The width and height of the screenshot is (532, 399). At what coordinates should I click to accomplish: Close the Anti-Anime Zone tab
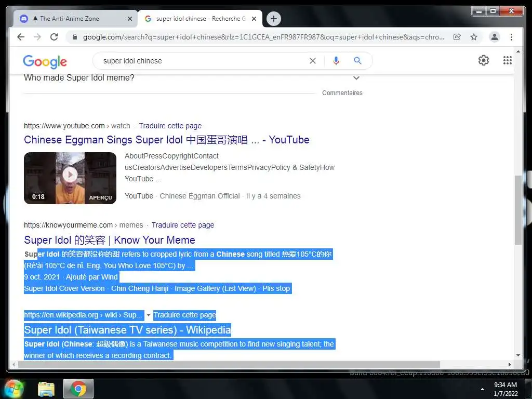(129, 19)
